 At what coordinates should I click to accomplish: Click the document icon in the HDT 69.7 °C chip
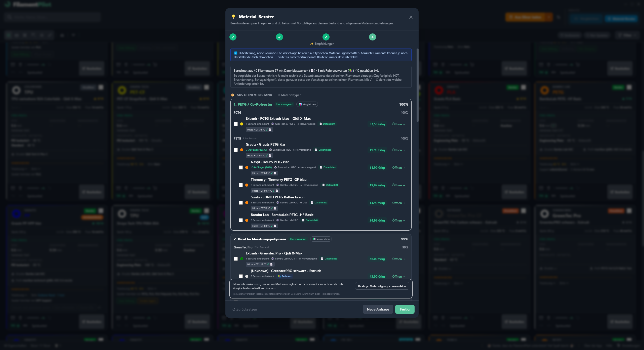(277, 191)
